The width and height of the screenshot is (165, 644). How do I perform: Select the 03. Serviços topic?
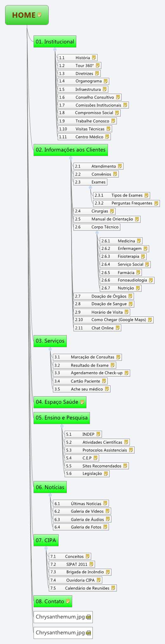[x=50, y=341]
